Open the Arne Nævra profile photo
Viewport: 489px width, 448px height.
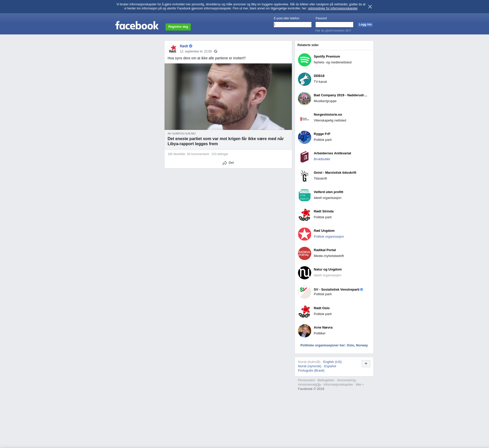click(305, 331)
